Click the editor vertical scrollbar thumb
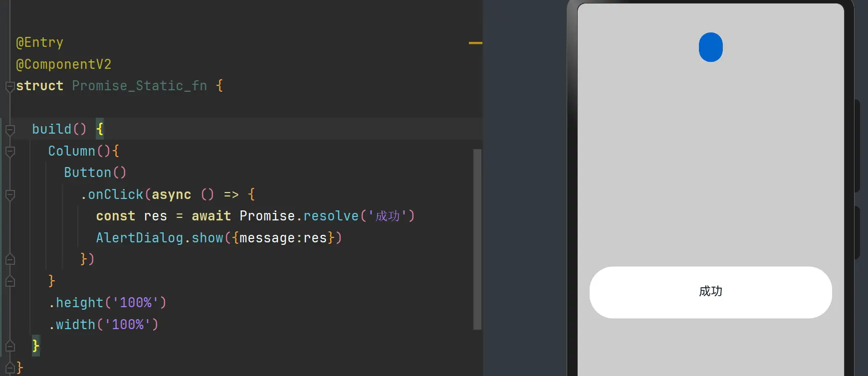Viewport: 868px width, 376px height. tap(477, 239)
